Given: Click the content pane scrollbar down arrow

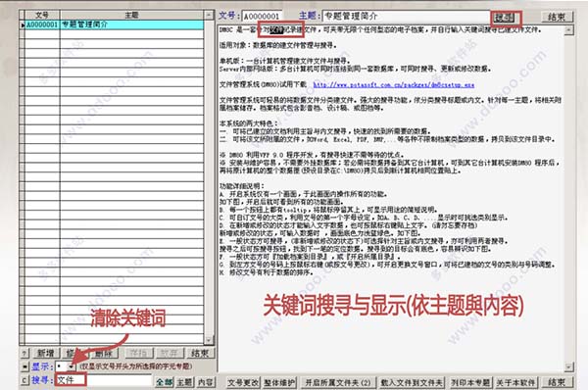Looking at the screenshot, I should click(568, 366).
